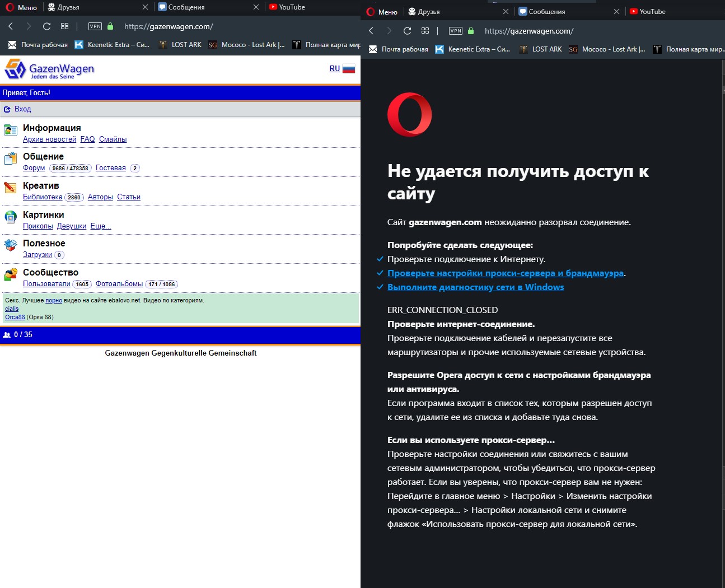This screenshot has width=725, height=588.
Task: Click the Вход login link
Action: click(17, 109)
